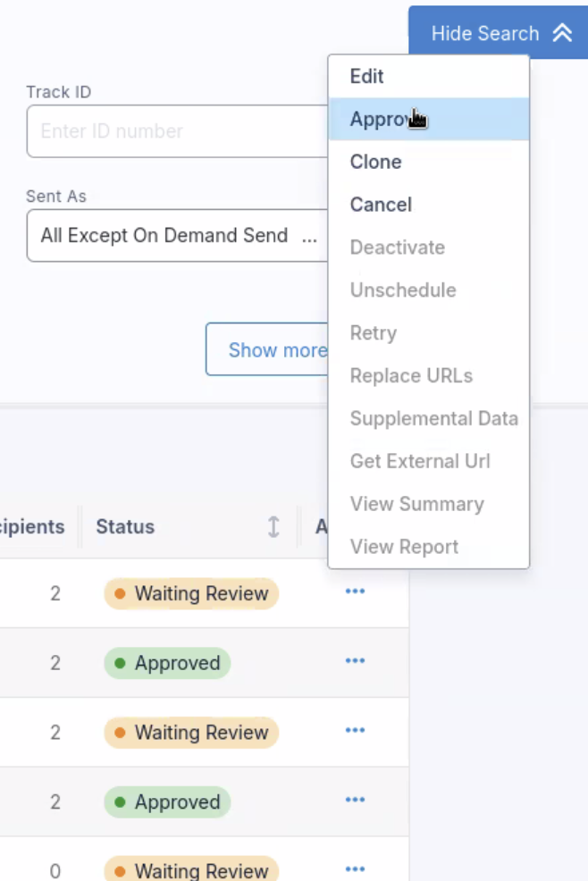This screenshot has height=881, width=588.
Task: Click the double-chevron on Hide Search
Action: [x=562, y=33]
